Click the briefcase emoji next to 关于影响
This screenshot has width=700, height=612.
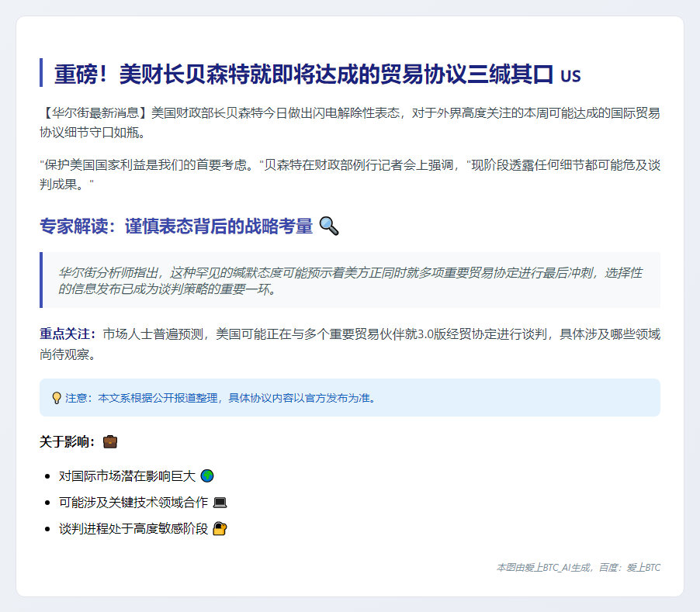point(110,441)
